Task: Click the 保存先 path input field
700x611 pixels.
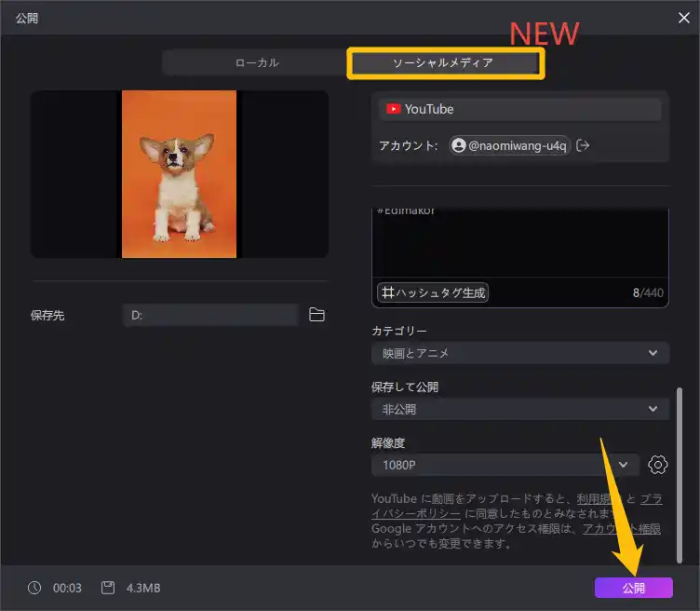Action: click(210, 316)
